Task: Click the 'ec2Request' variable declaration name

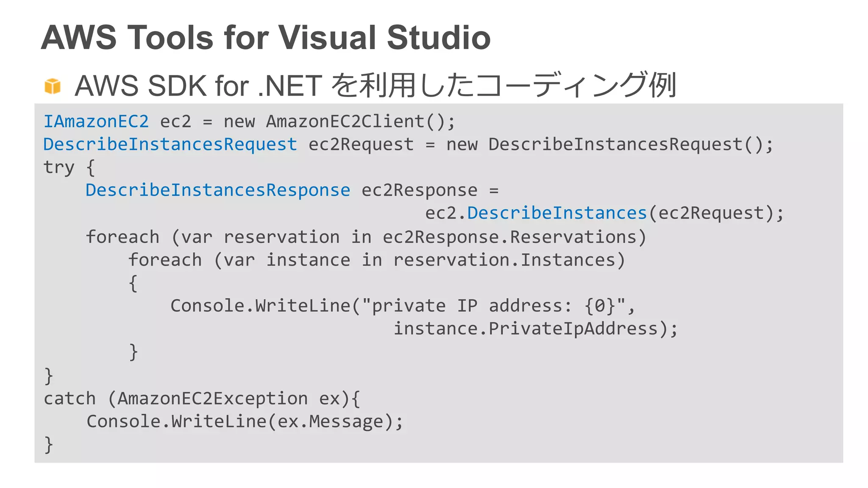Action: 361,144
